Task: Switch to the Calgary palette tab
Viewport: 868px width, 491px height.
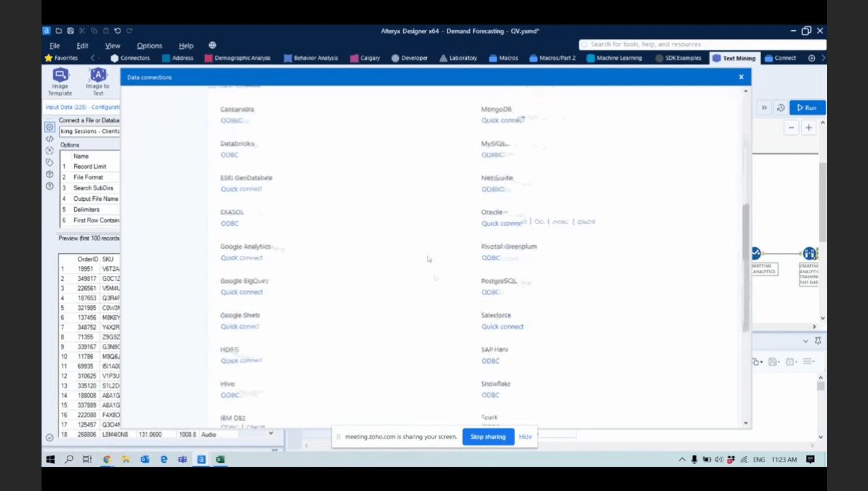Action: point(365,58)
